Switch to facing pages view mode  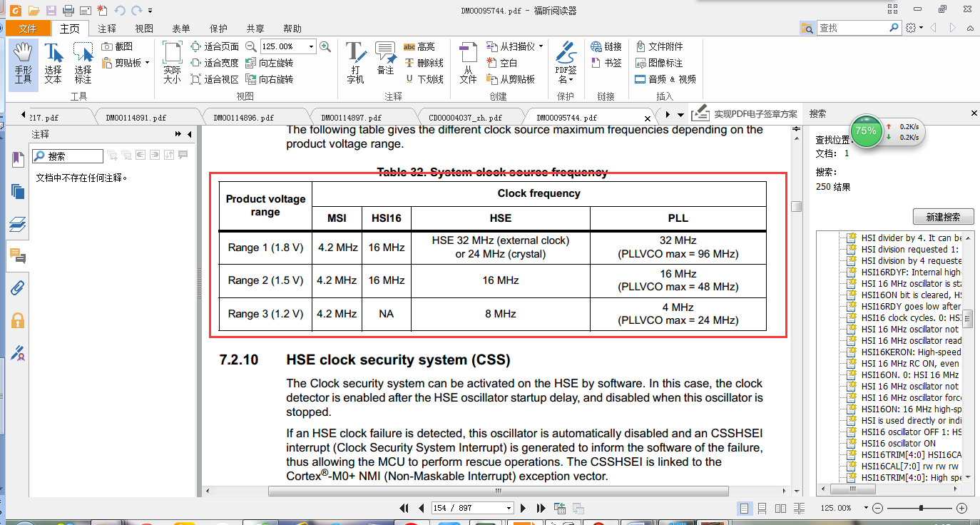[781, 508]
